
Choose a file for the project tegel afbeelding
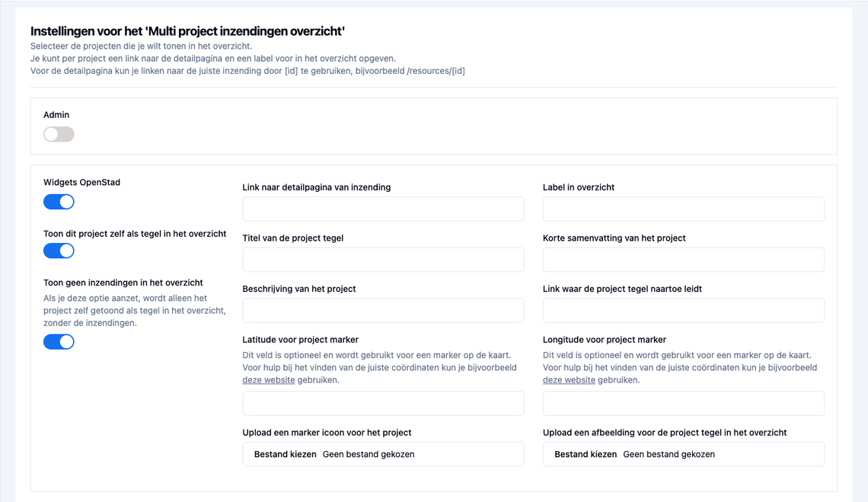click(586, 454)
